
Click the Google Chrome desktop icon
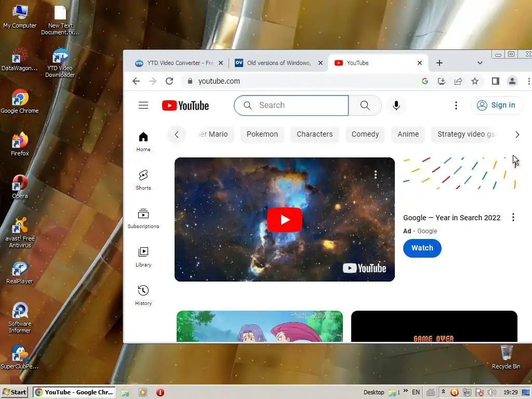point(20,101)
